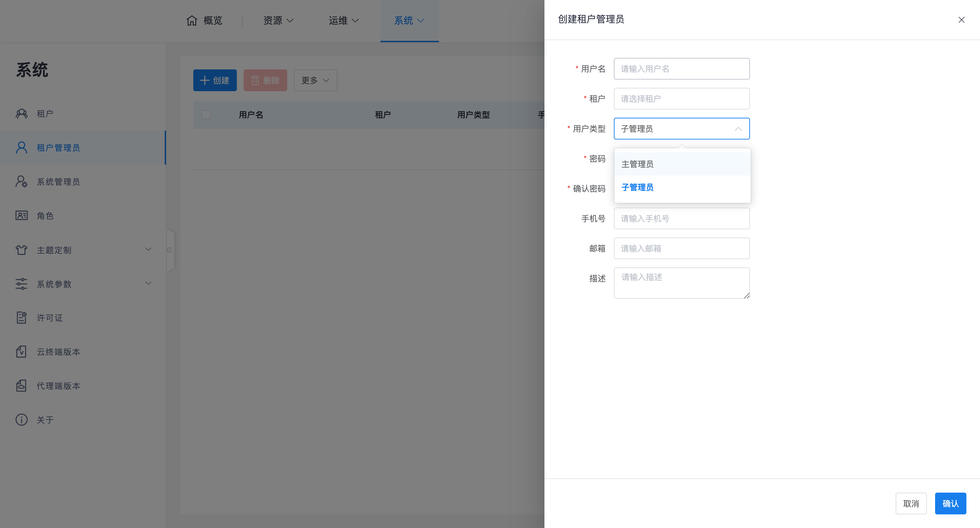Open 关于 in the sidebar
980x528 pixels.
click(83, 419)
